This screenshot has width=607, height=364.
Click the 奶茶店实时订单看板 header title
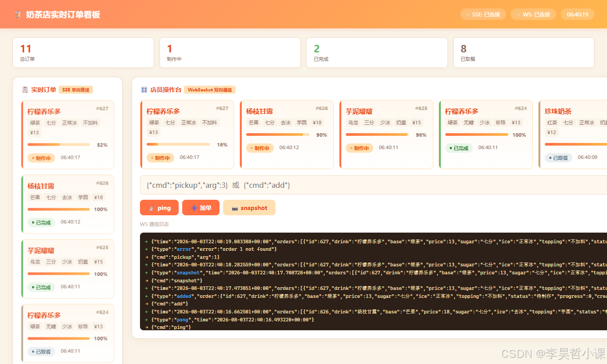tap(63, 15)
